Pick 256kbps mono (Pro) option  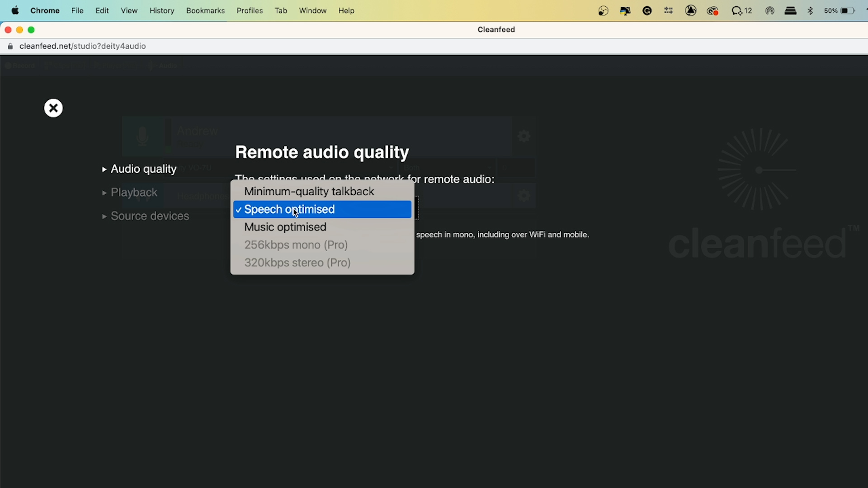pyautogui.click(x=296, y=245)
